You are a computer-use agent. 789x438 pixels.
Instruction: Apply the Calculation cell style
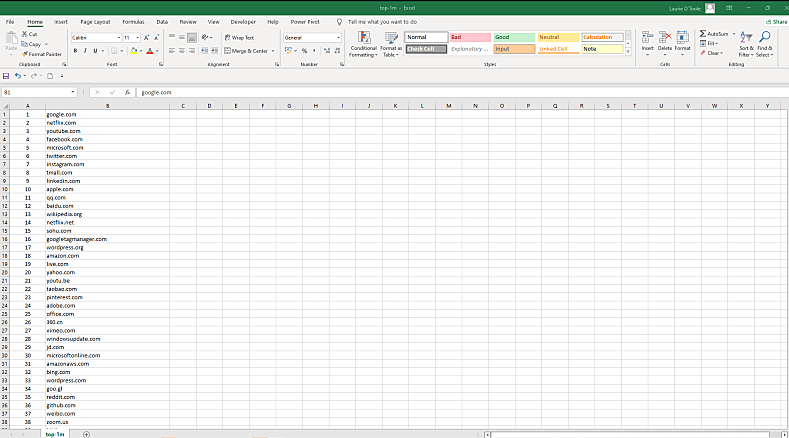pyautogui.click(x=602, y=37)
